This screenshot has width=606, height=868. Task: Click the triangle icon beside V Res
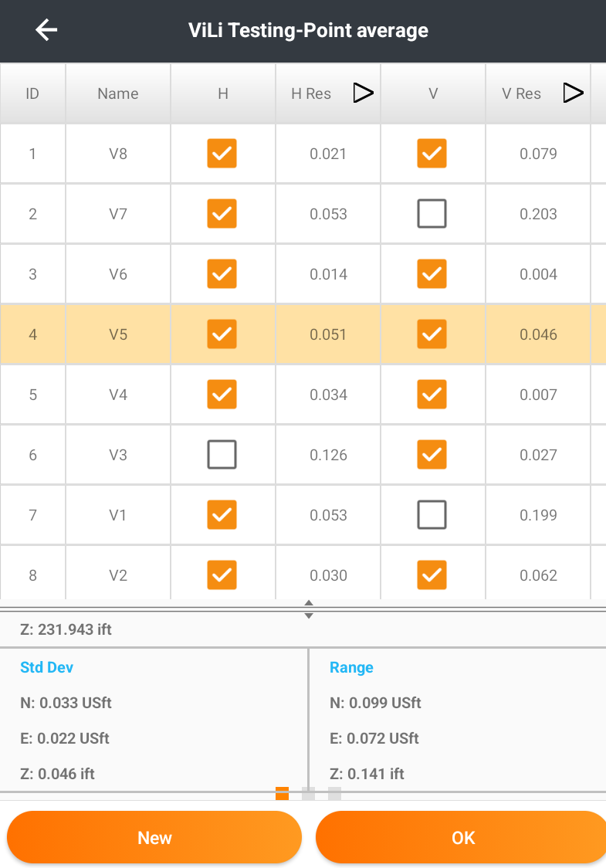[573, 93]
